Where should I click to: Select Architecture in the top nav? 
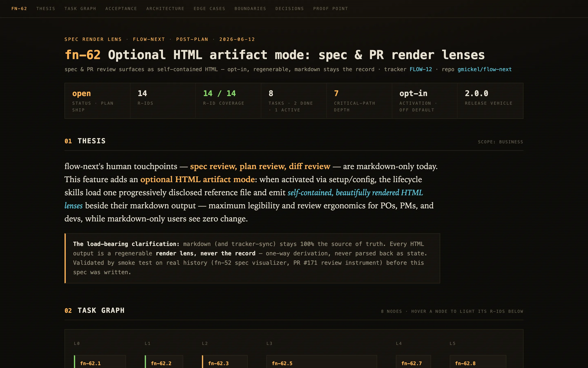click(x=165, y=9)
